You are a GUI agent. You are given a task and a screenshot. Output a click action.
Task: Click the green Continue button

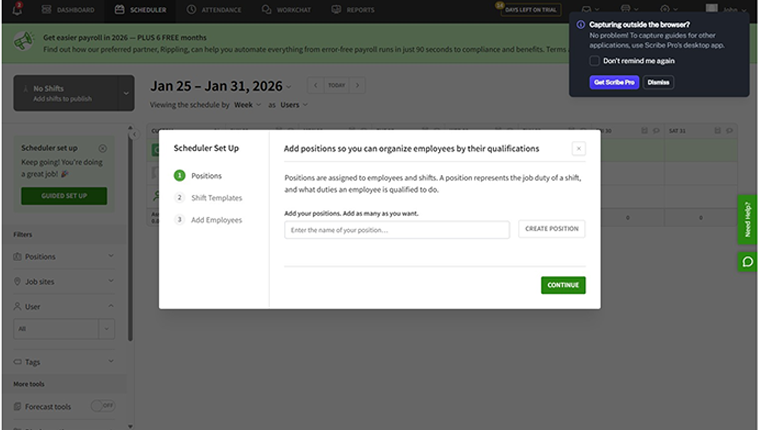click(563, 285)
